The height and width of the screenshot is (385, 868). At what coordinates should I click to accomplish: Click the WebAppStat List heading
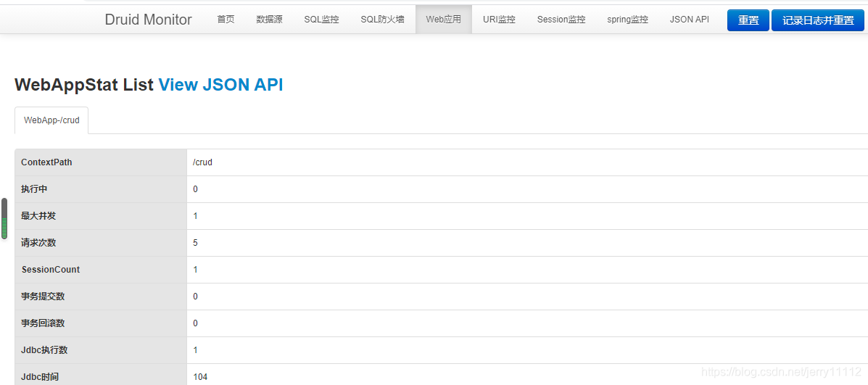click(84, 85)
